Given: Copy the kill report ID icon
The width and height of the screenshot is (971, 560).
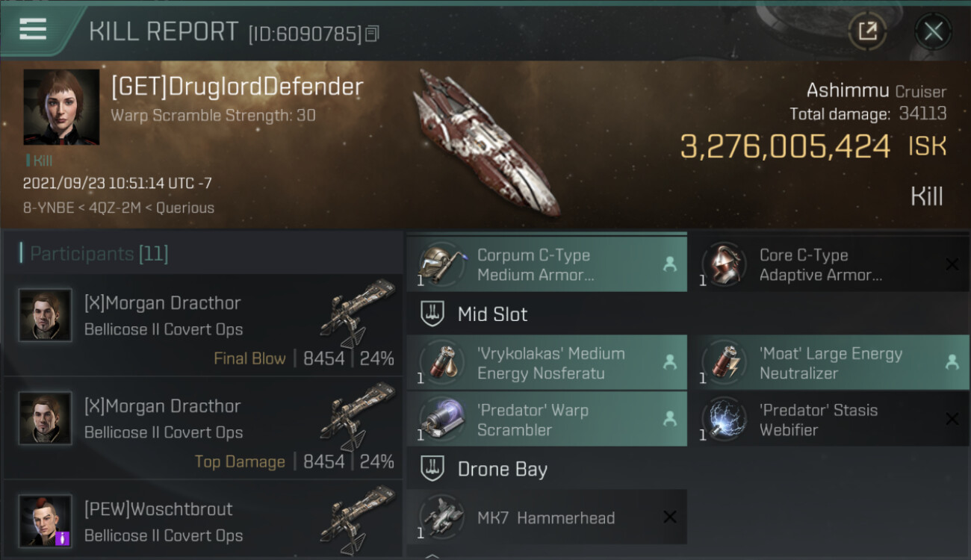Looking at the screenshot, I should point(373,34).
